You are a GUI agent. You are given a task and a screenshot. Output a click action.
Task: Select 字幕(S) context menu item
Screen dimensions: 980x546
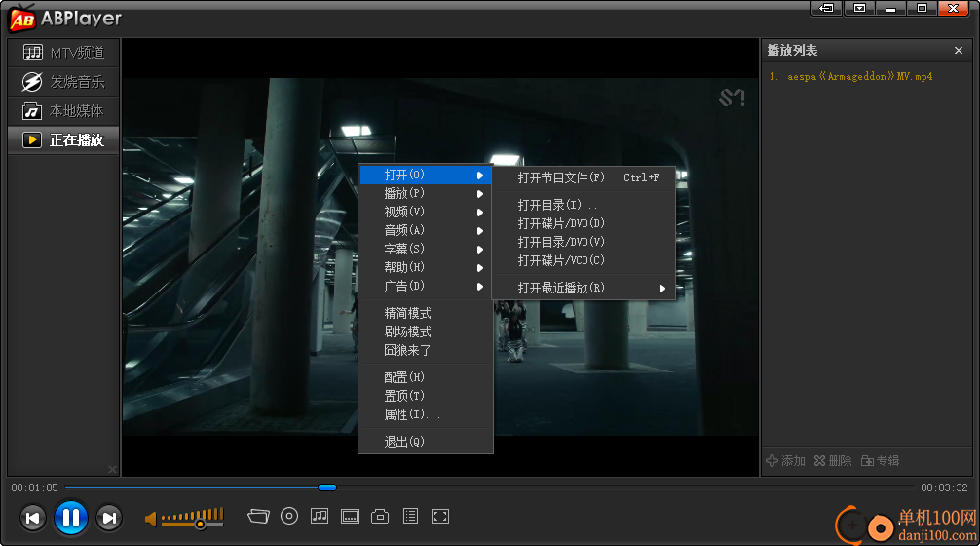(426, 249)
